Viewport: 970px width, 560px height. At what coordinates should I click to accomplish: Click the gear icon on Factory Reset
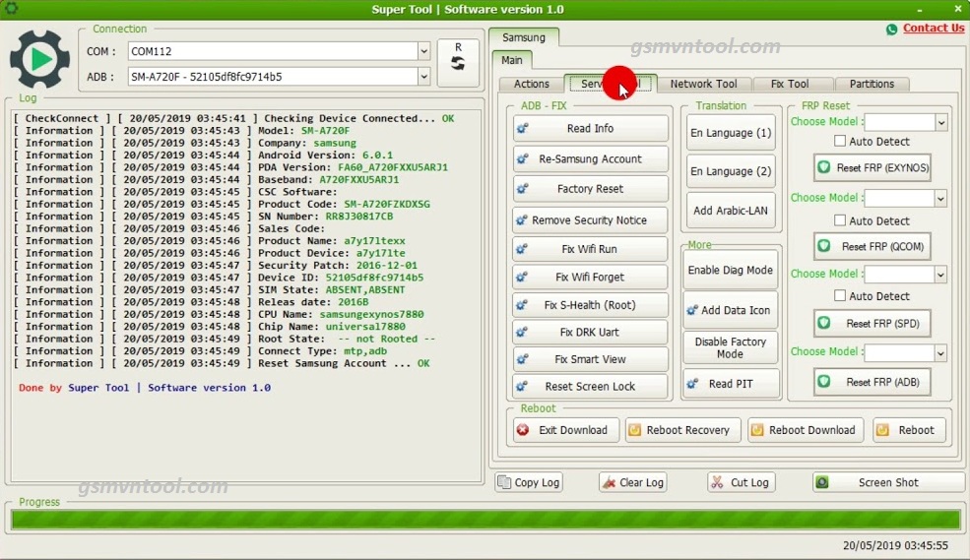pyautogui.click(x=522, y=189)
